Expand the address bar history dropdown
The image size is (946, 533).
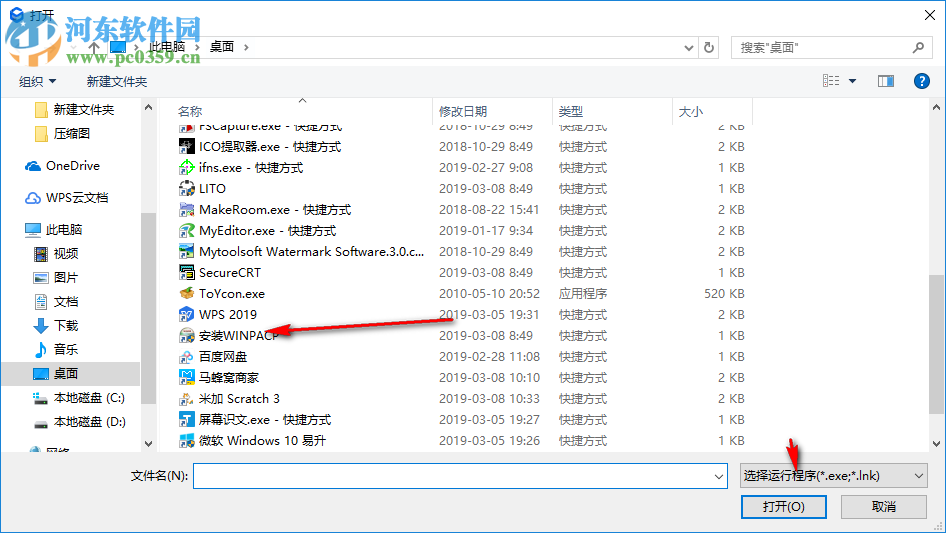688,47
